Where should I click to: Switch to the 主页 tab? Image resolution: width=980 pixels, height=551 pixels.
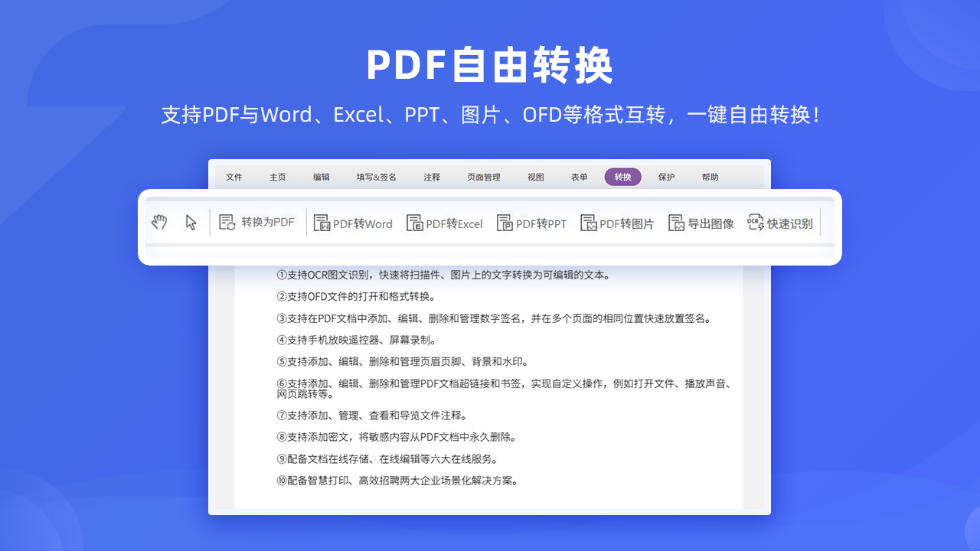[277, 177]
